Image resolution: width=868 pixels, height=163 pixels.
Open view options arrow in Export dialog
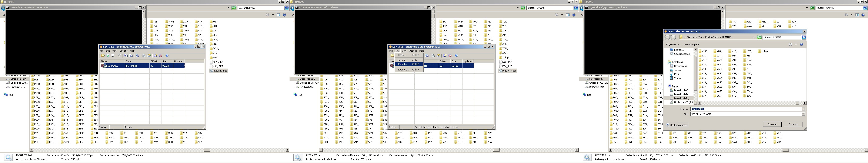796,44
